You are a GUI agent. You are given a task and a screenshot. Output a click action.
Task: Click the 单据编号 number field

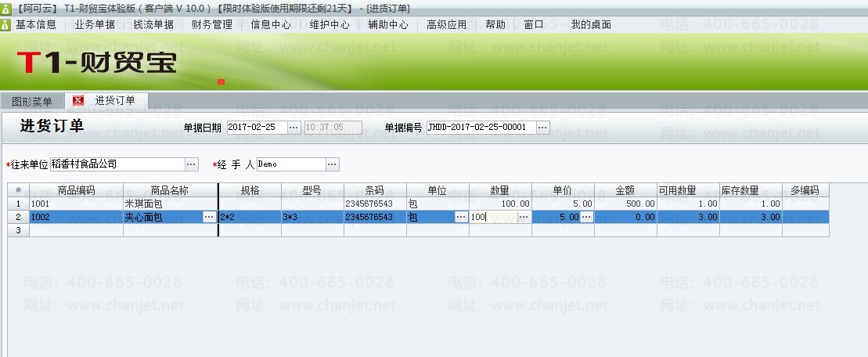pyautogui.click(x=481, y=128)
